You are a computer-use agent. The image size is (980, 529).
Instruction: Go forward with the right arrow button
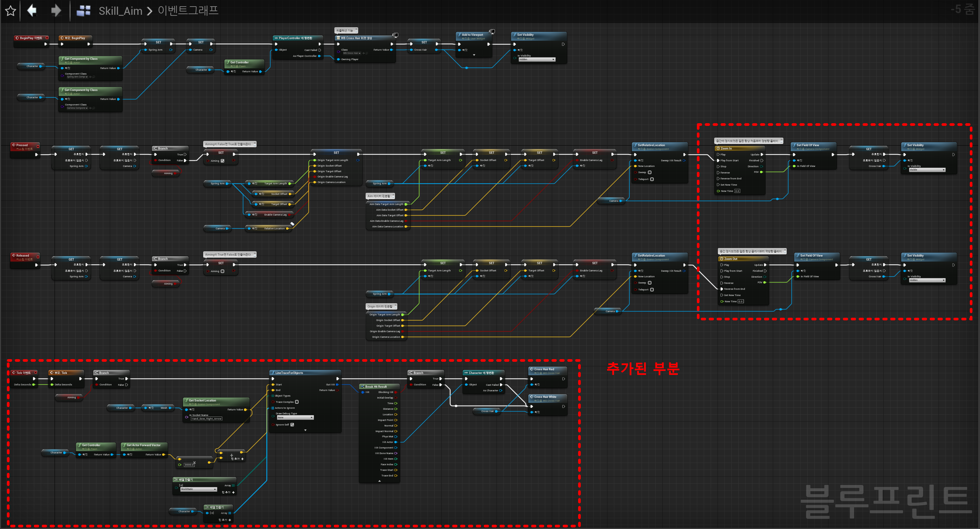pyautogui.click(x=56, y=10)
